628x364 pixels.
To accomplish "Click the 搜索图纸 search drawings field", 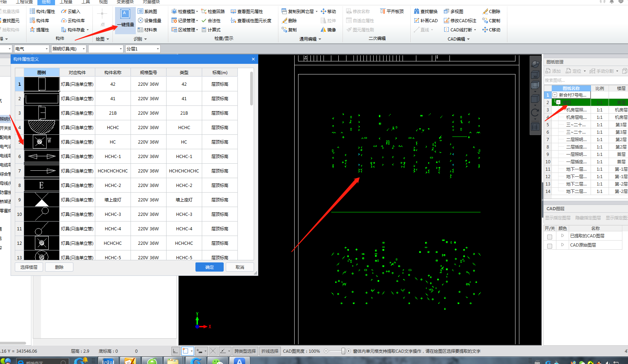I will tap(585, 80).
